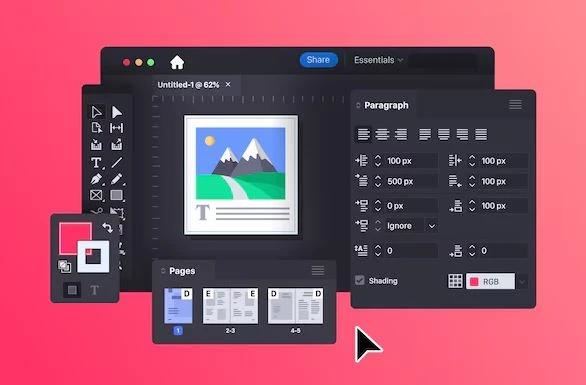Click the document page on canvas
The height and width of the screenshot is (385, 586).
pos(241,175)
